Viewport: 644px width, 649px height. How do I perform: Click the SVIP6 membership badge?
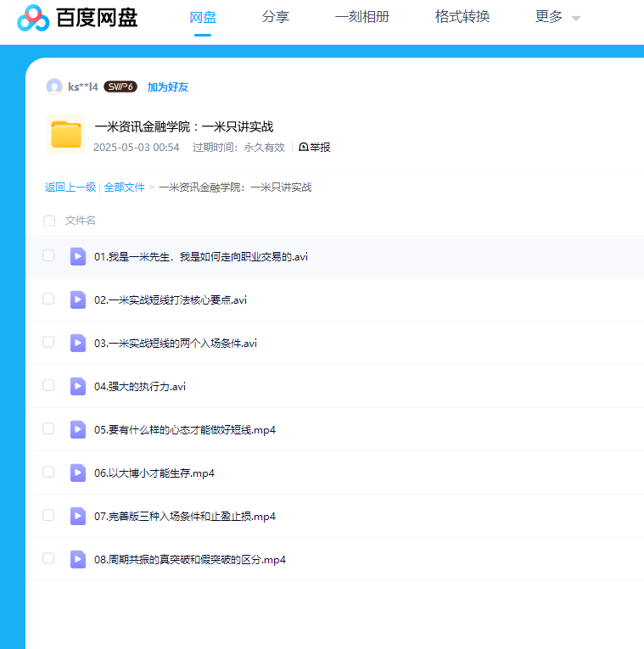pyautogui.click(x=120, y=87)
